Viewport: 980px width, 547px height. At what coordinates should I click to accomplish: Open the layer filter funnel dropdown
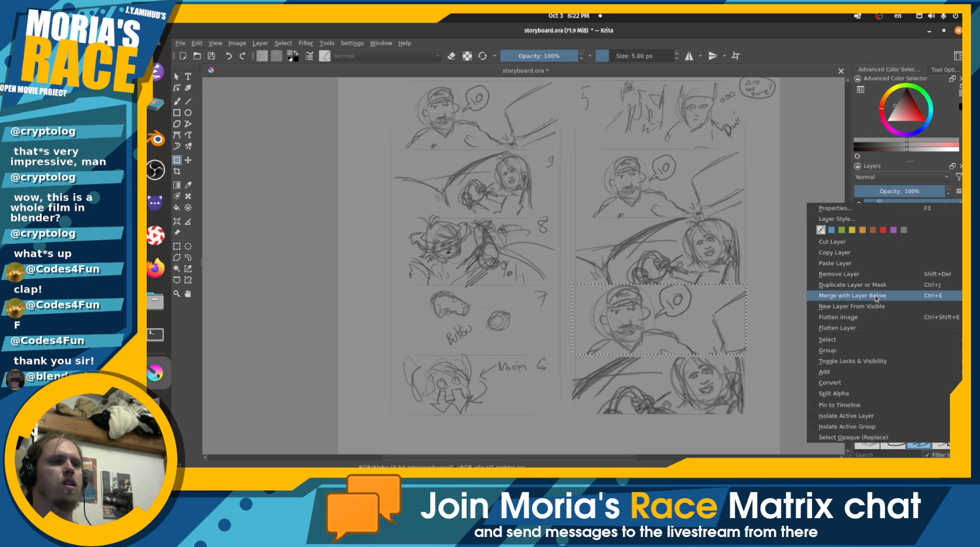pos(959,177)
